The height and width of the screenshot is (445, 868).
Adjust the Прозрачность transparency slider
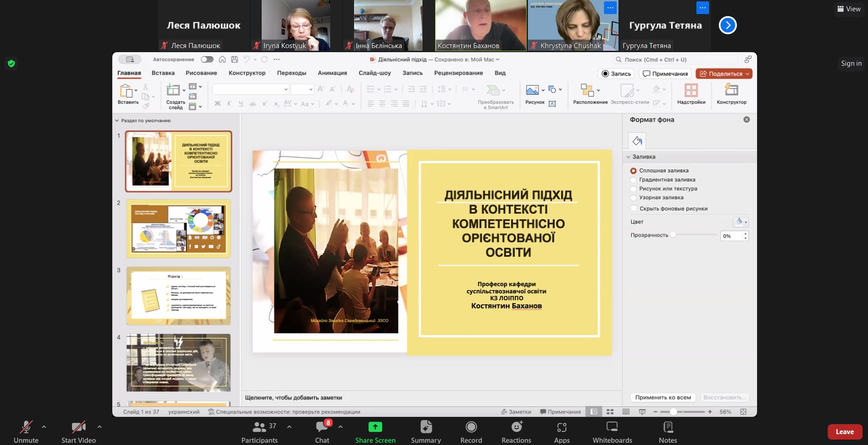click(673, 235)
